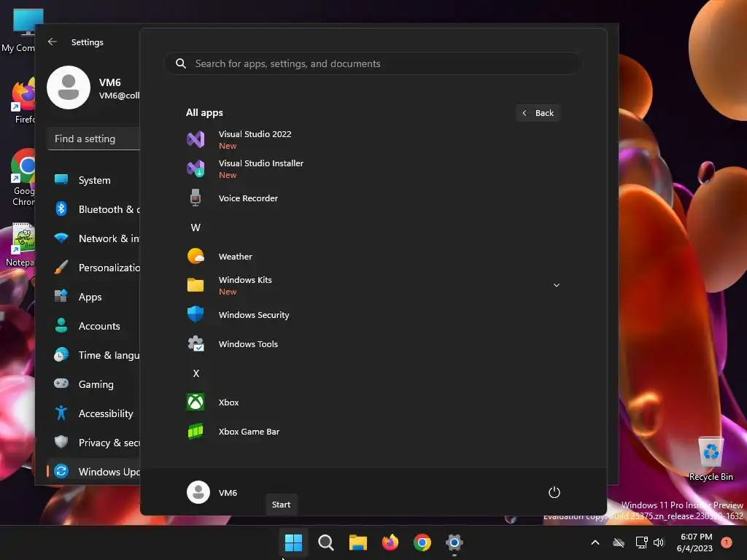Launch Firefox from taskbar
This screenshot has height=560, width=747.
[x=390, y=542]
